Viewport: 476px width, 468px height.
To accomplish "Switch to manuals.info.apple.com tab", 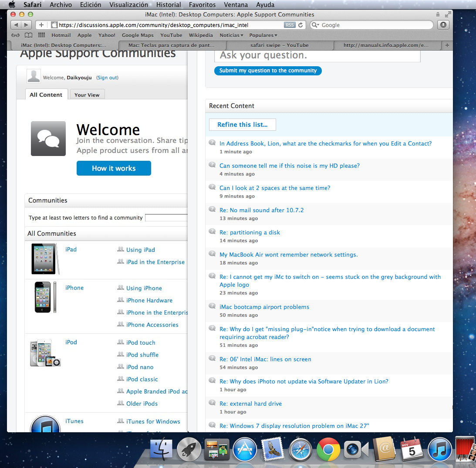I will 386,45.
